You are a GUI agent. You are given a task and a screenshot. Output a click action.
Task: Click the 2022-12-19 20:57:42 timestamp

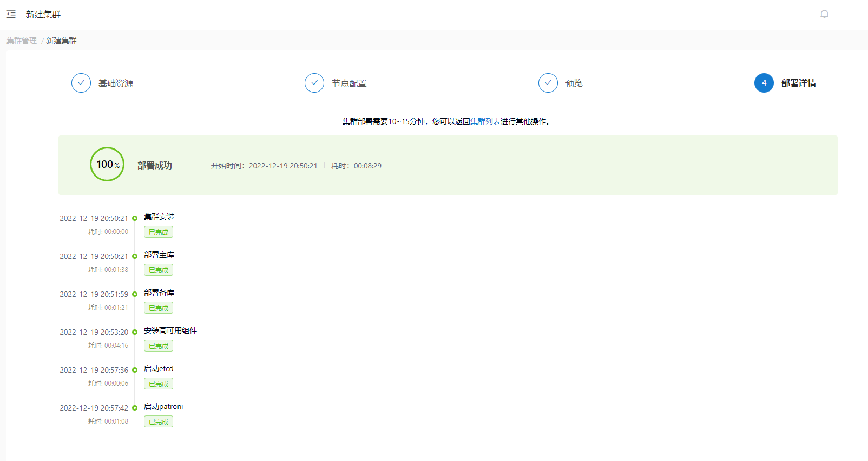(x=94, y=408)
